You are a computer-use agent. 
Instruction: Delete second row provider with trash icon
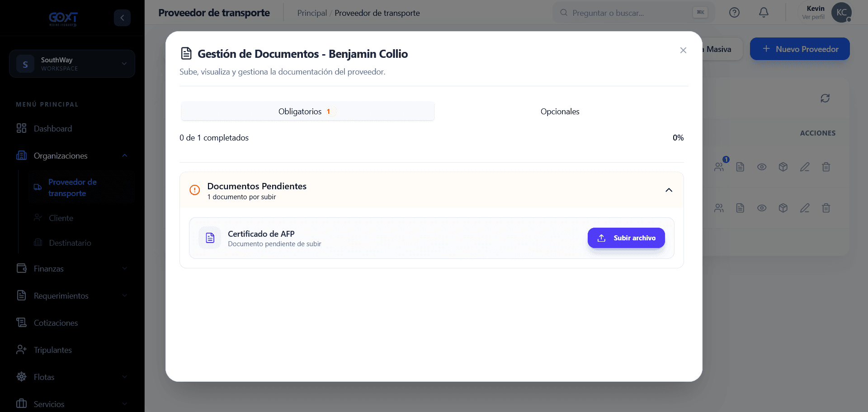(x=826, y=208)
